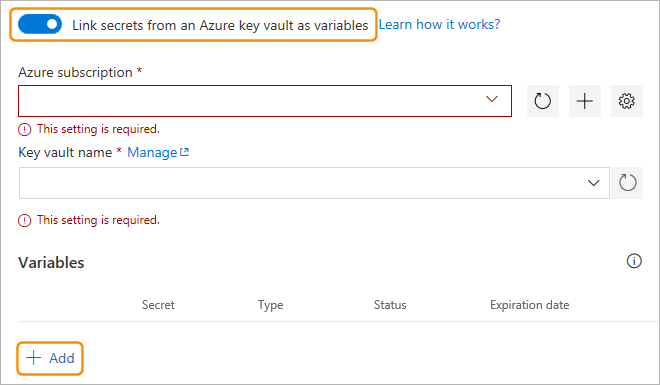
Task: Open the Manage link for key vault
Action: coord(152,152)
